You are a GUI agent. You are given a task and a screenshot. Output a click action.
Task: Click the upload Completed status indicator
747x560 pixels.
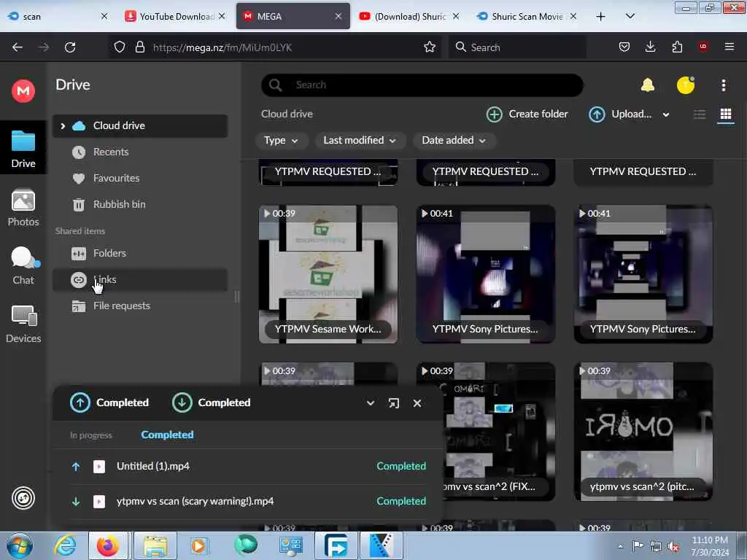point(109,402)
